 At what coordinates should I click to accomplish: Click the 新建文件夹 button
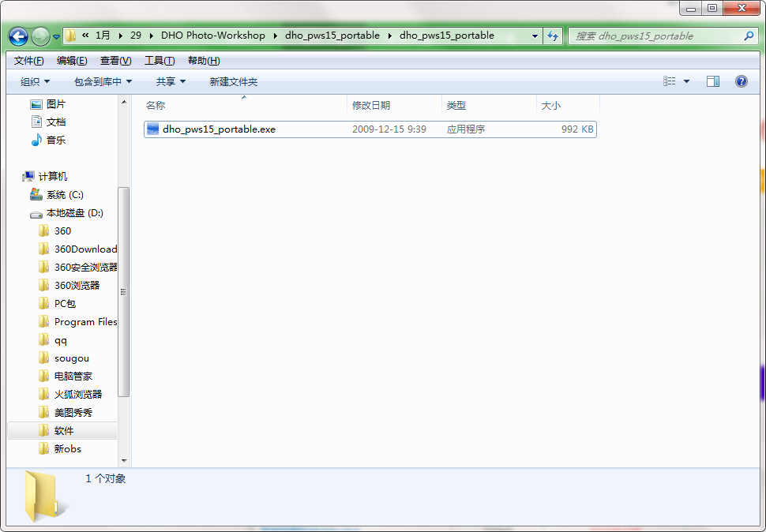coord(234,81)
